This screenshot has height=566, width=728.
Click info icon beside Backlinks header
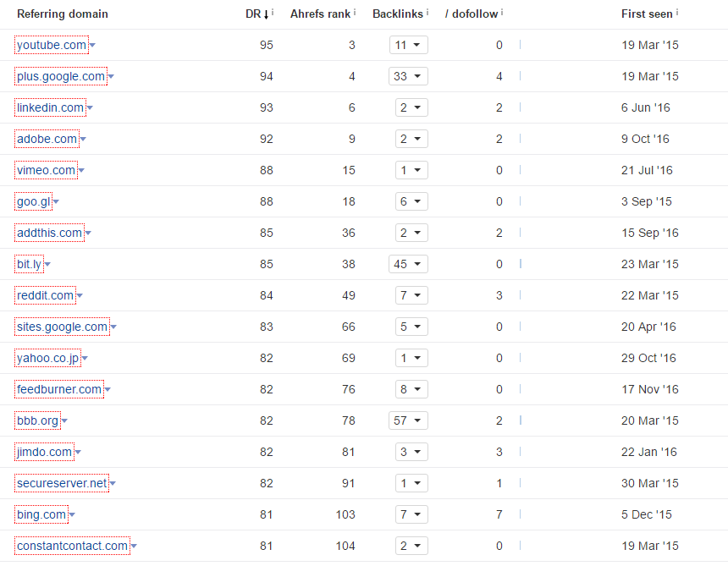coord(427,13)
